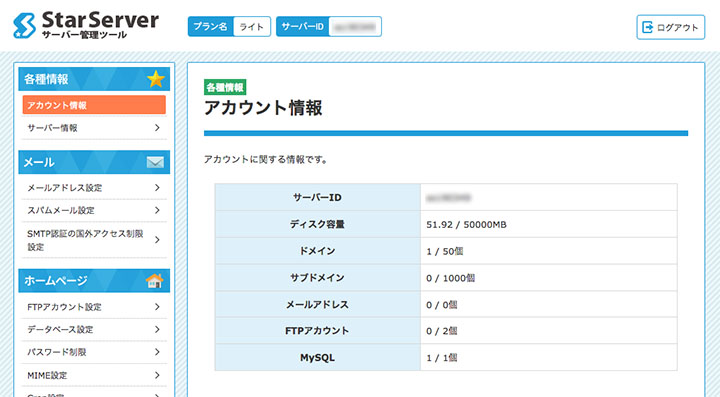
Task: Click chevron next to MIME設定
Action: click(157, 375)
